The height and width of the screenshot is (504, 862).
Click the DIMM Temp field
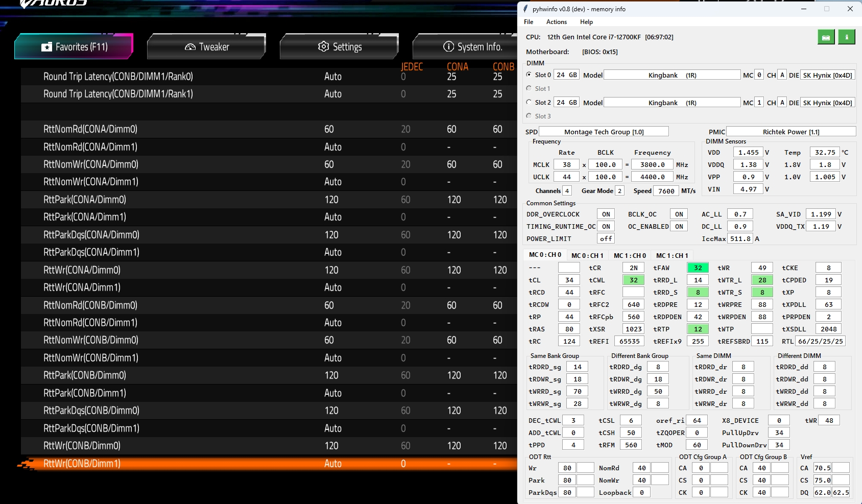(x=825, y=152)
